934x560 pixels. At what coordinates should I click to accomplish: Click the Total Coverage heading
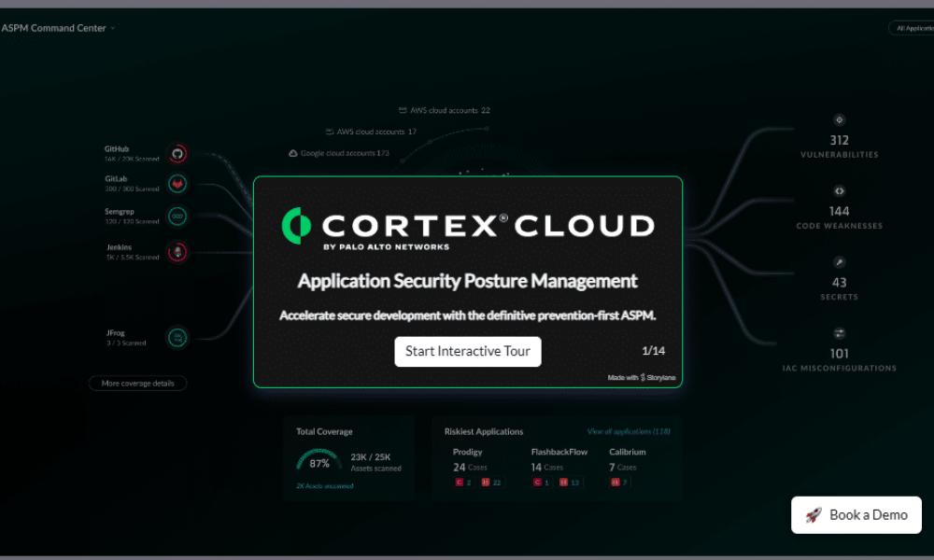(x=325, y=431)
